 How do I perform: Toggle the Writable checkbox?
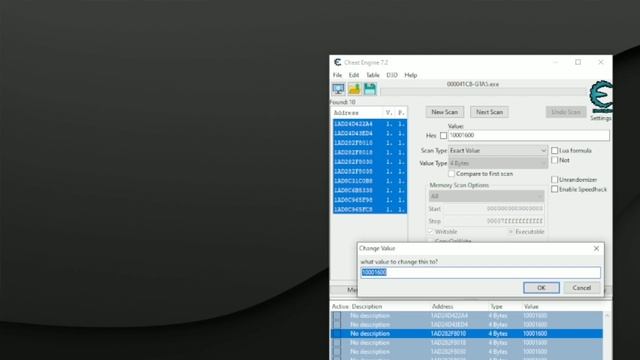click(430, 231)
